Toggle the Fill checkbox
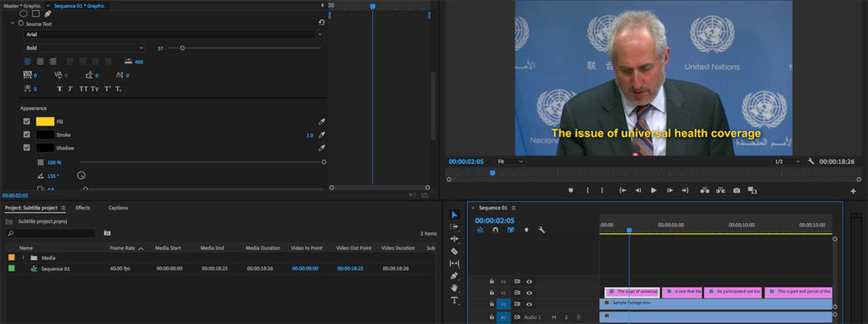Screen dimensions: 868x324 click(26, 121)
